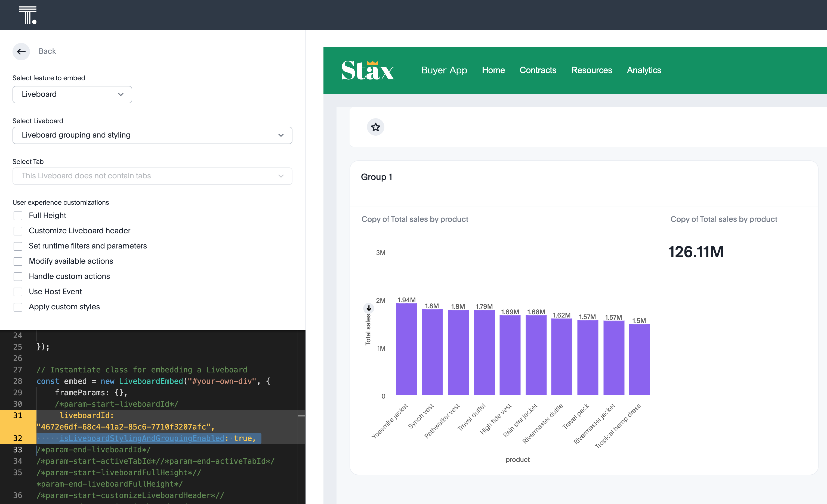
Task: Open the Select feature to embed dropdown
Action: (x=72, y=95)
